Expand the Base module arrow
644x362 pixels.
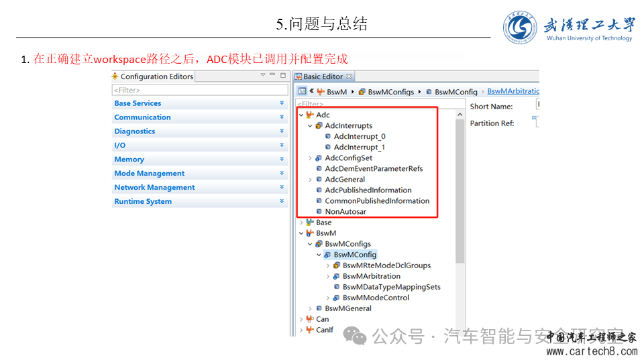[301, 223]
